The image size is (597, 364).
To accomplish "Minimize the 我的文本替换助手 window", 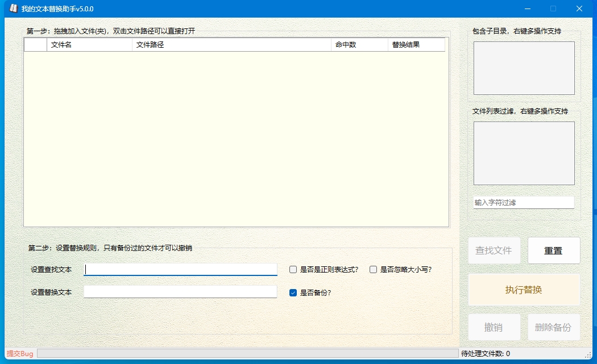I will pyautogui.click(x=527, y=9).
